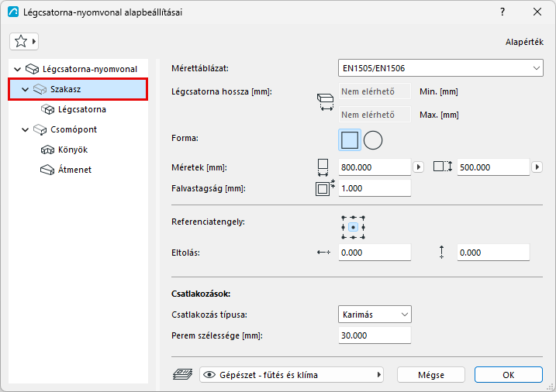Close the dialog window
The width and height of the screenshot is (556, 392).
537,12
